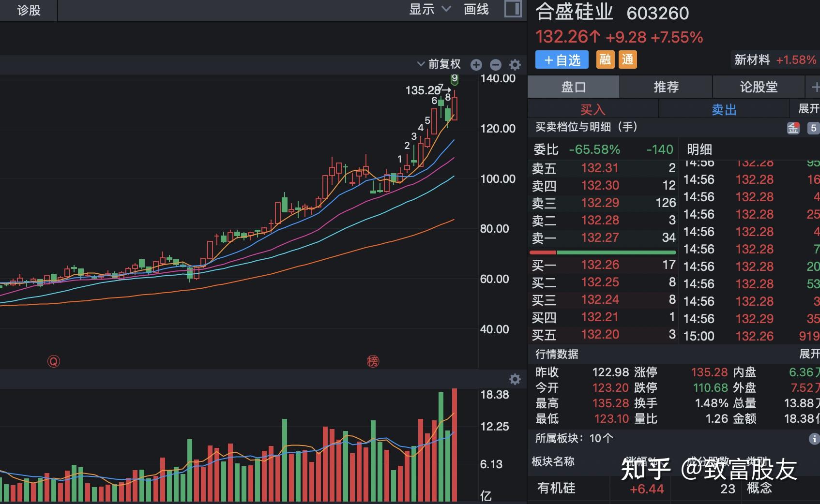Open info icon beside 所属板块

click(814, 439)
